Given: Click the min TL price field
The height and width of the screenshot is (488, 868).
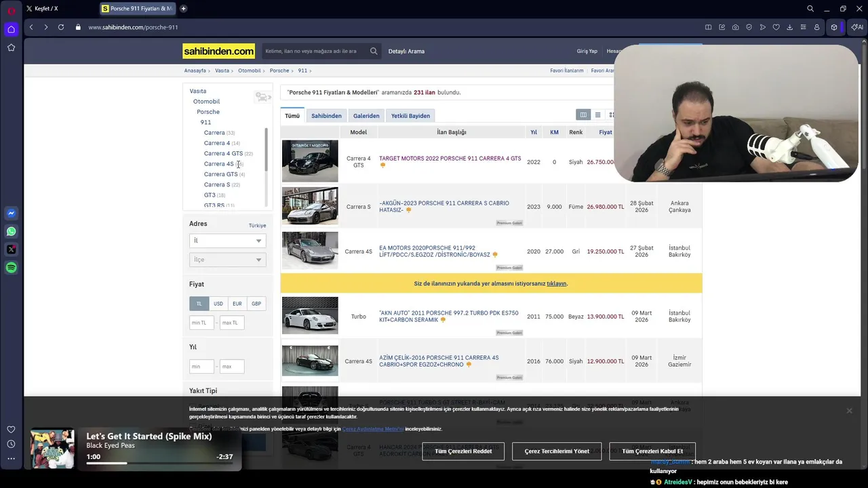Looking at the screenshot, I should coord(201,323).
